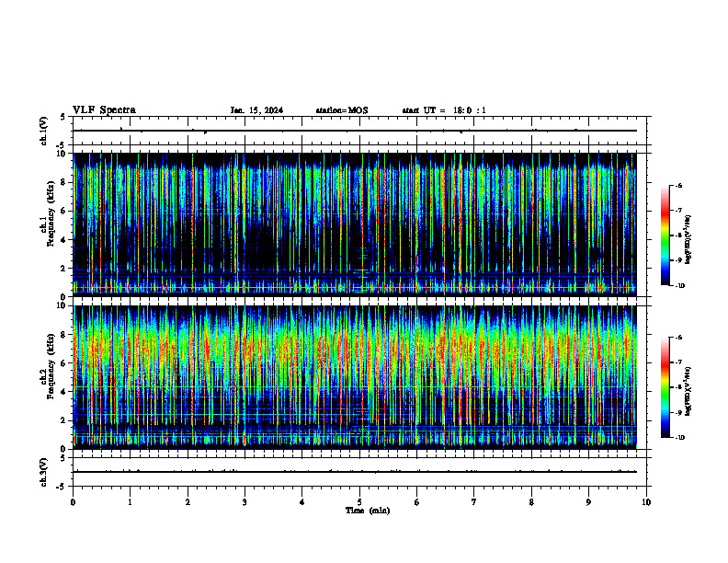Click the ch.2 spectrogram color bar
Screen dimensions: 728x563
click(665, 387)
